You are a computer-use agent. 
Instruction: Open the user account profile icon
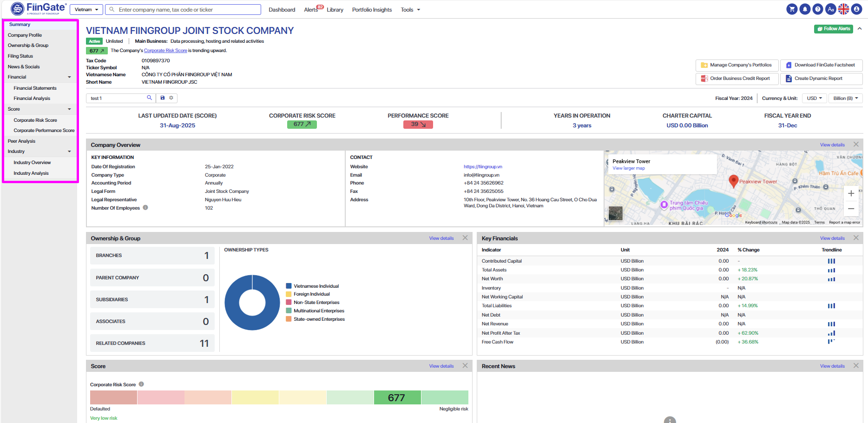(856, 9)
